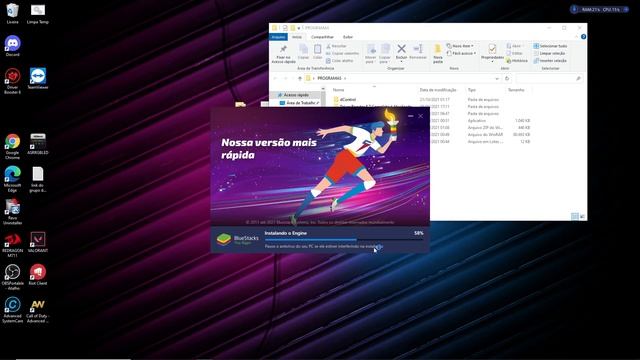
Task: Click Mover para in Explorer ribbon
Action: pyautogui.click(x=371, y=54)
